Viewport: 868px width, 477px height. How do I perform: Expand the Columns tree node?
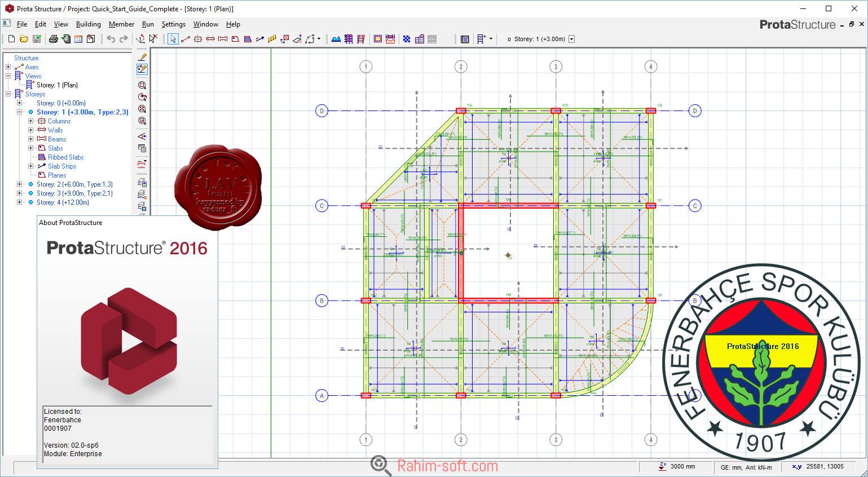[x=31, y=121]
